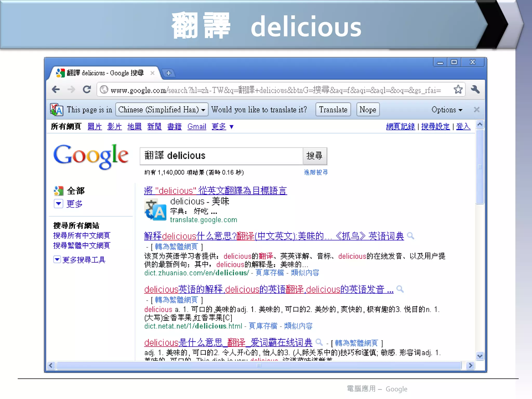The height and width of the screenshot is (399, 532).
Task: Open the translate bar Options dropdown
Action: coord(447,110)
